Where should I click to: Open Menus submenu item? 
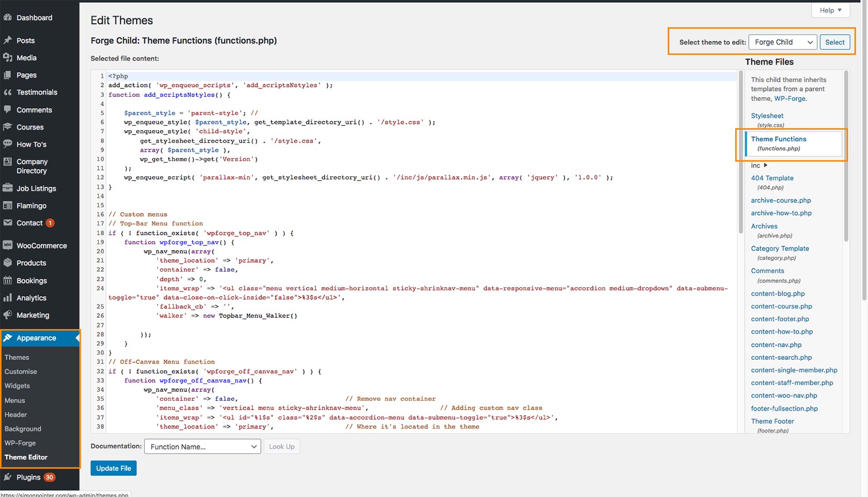point(15,400)
